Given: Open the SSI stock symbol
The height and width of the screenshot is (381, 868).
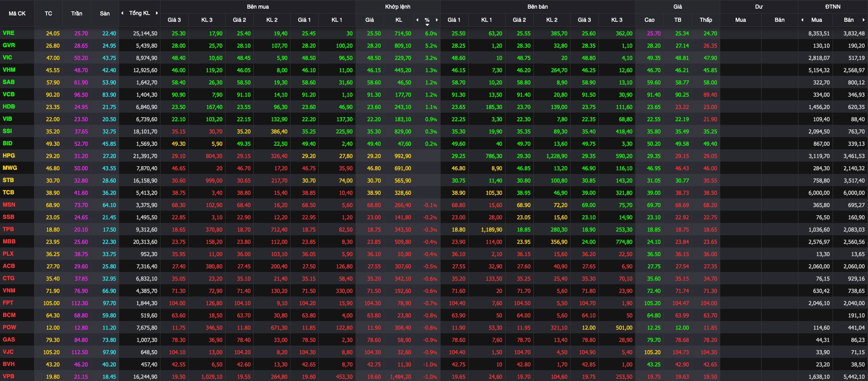Looking at the screenshot, I should click(x=8, y=131).
